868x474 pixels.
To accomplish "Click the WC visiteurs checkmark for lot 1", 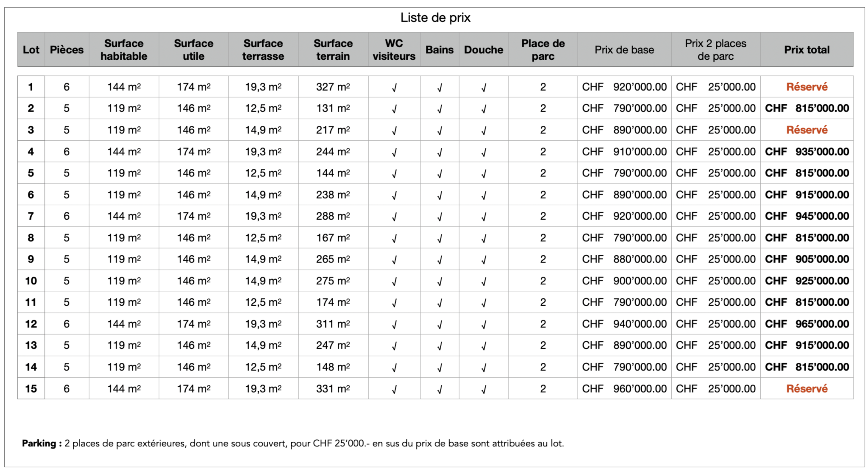I will (394, 88).
